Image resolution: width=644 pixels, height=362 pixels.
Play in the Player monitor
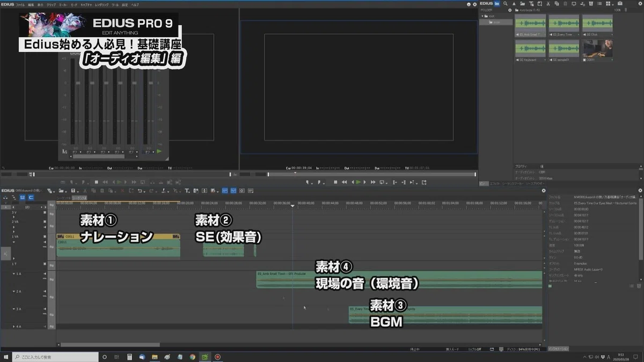click(119, 182)
